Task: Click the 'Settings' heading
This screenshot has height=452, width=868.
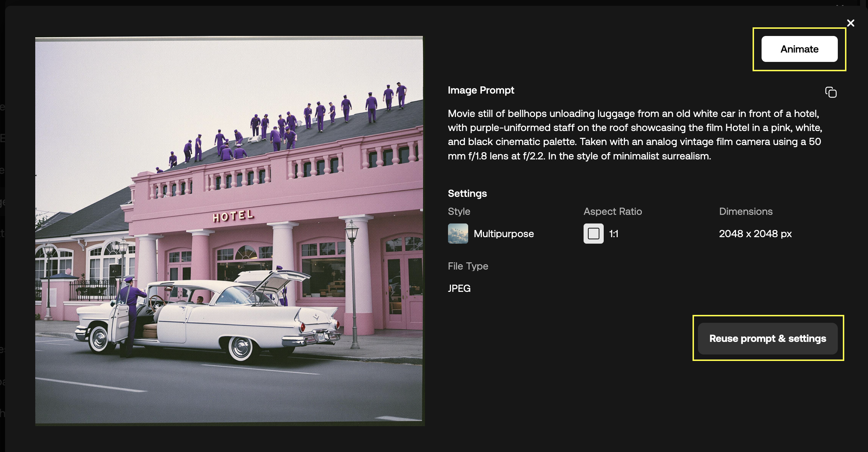Action: point(467,193)
